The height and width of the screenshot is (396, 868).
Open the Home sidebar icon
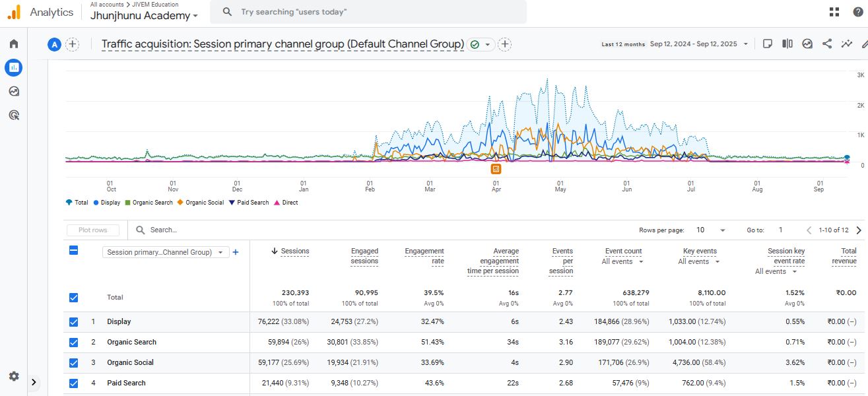14,44
